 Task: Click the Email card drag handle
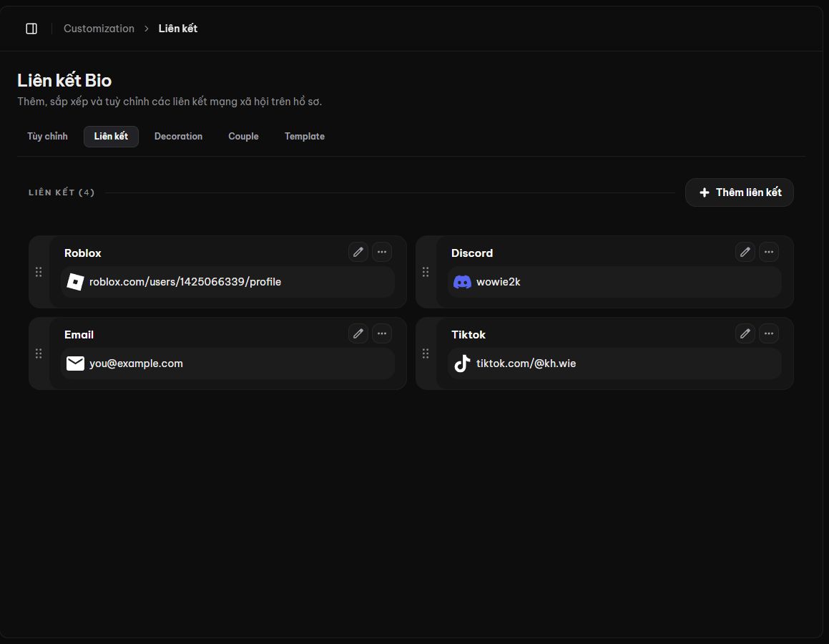(39, 353)
